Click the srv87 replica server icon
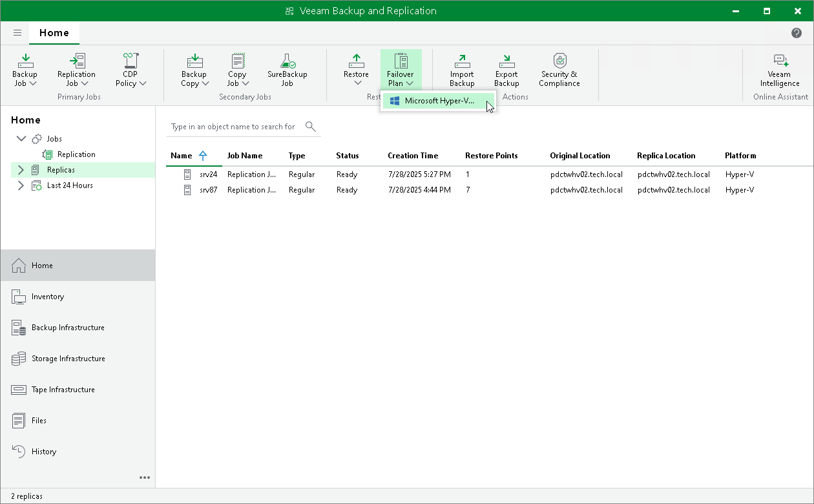 click(188, 190)
